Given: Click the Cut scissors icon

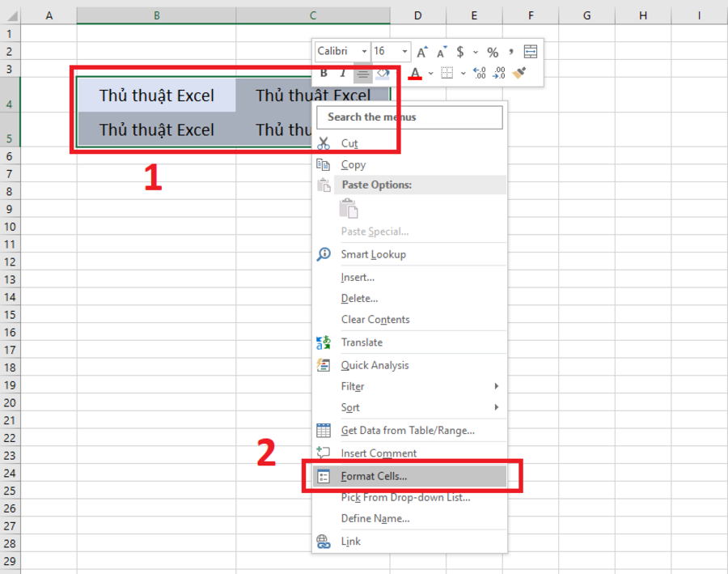Looking at the screenshot, I should pos(323,143).
